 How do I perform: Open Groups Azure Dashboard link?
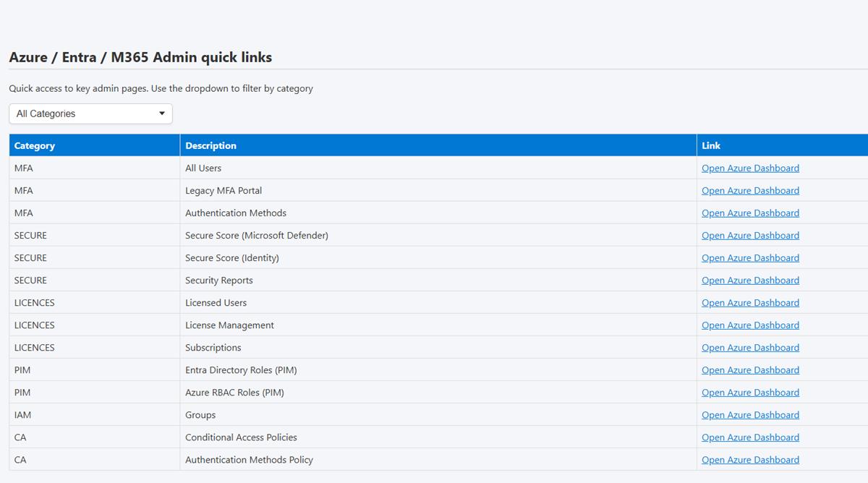[750, 415]
